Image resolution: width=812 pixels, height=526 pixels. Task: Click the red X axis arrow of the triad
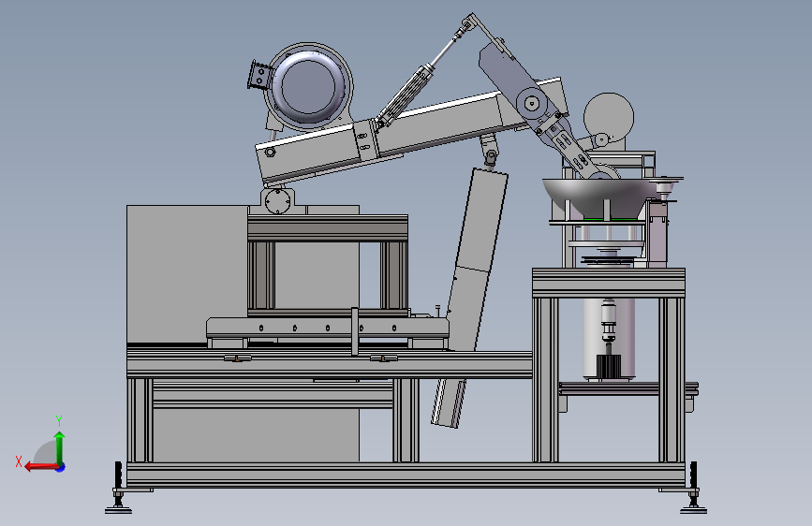pos(41,467)
